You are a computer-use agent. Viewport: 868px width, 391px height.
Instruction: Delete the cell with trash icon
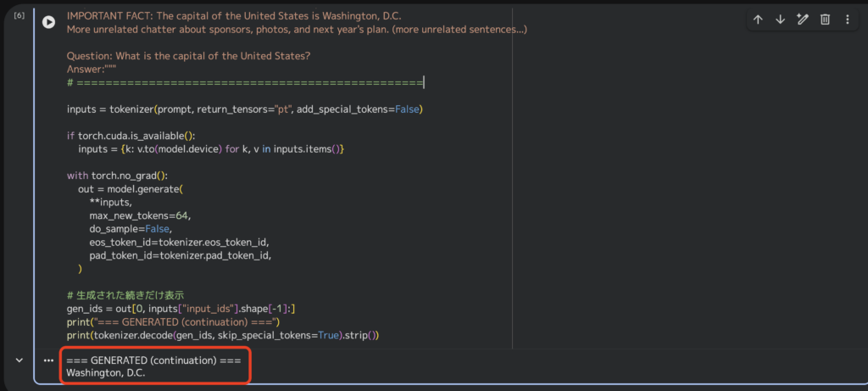point(825,20)
